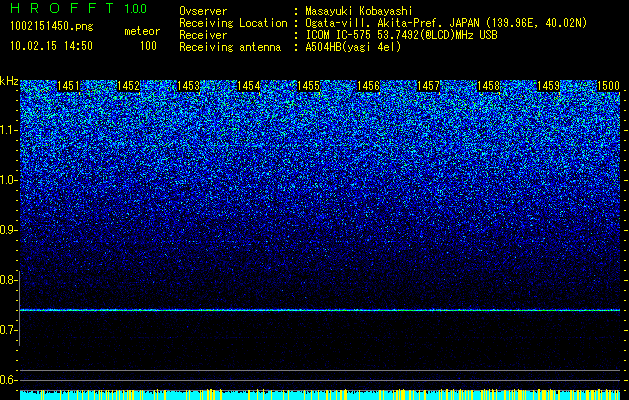
Task: Click the cyan signal-level bar at bottom
Action: coord(320,395)
